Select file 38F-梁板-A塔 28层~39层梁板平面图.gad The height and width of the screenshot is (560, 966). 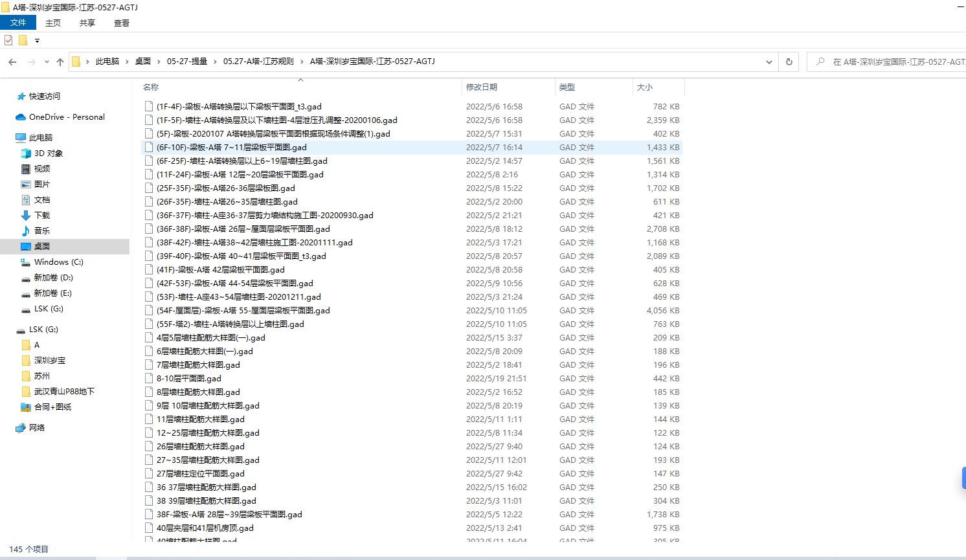pyautogui.click(x=229, y=514)
